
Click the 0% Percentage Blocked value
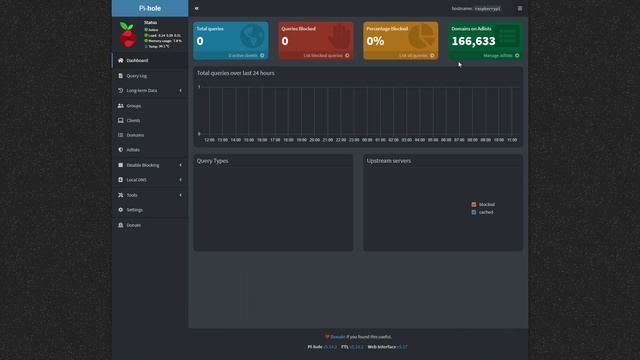click(375, 41)
